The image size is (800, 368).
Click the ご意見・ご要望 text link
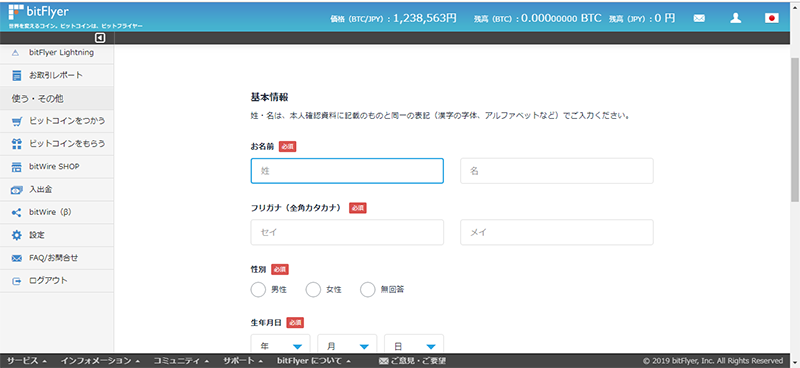click(x=418, y=361)
